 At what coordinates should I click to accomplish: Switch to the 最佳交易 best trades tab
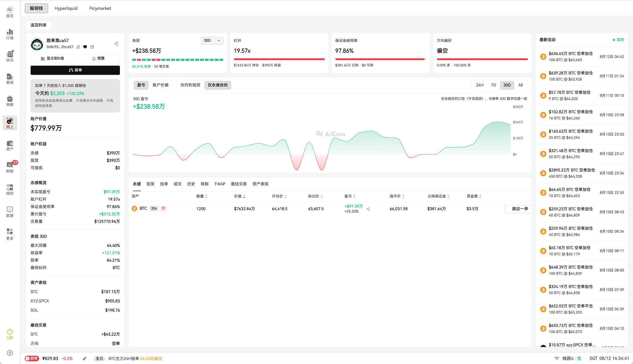tap(239, 184)
